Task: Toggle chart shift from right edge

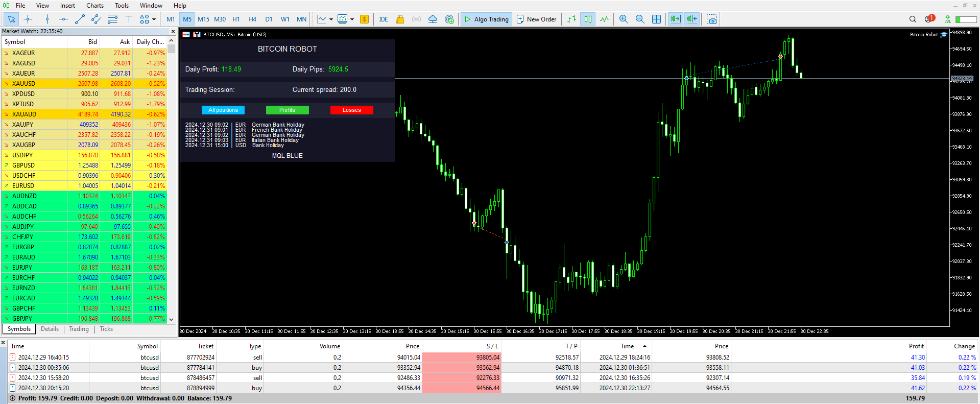Action: pos(692,19)
